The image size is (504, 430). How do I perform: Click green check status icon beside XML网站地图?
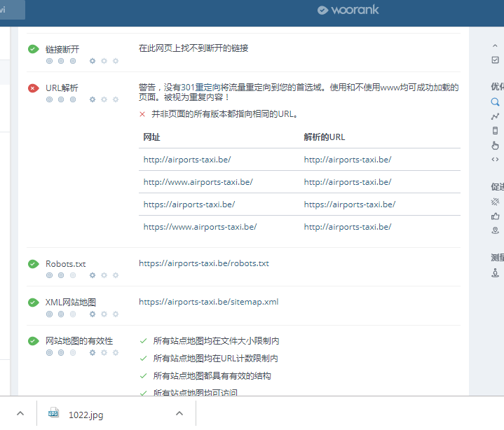(x=34, y=303)
